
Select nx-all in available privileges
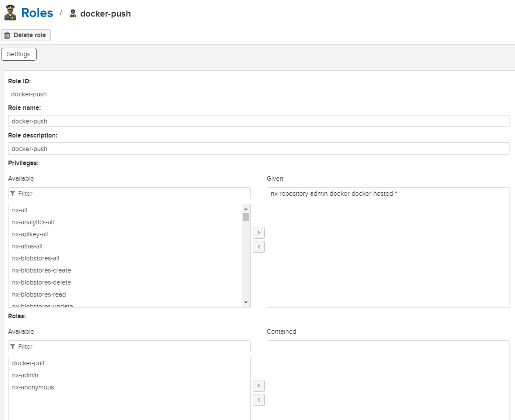20,210
